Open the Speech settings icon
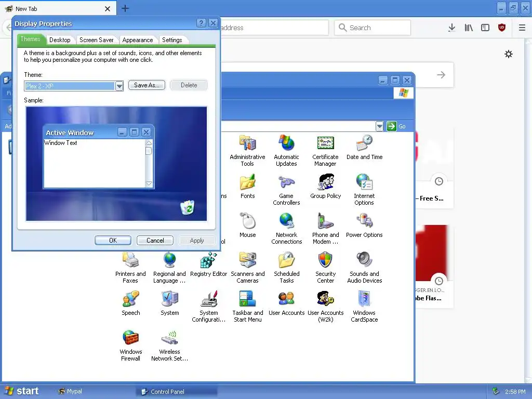 (130, 299)
